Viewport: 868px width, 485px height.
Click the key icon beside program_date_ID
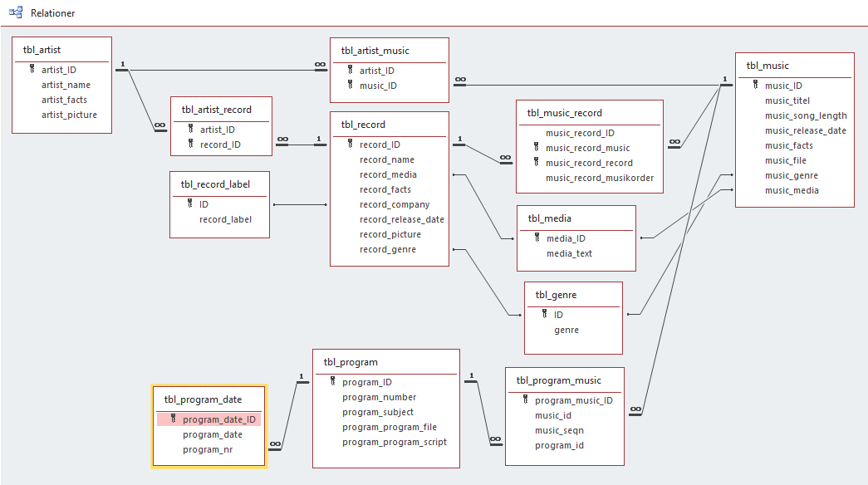pyautogui.click(x=174, y=419)
